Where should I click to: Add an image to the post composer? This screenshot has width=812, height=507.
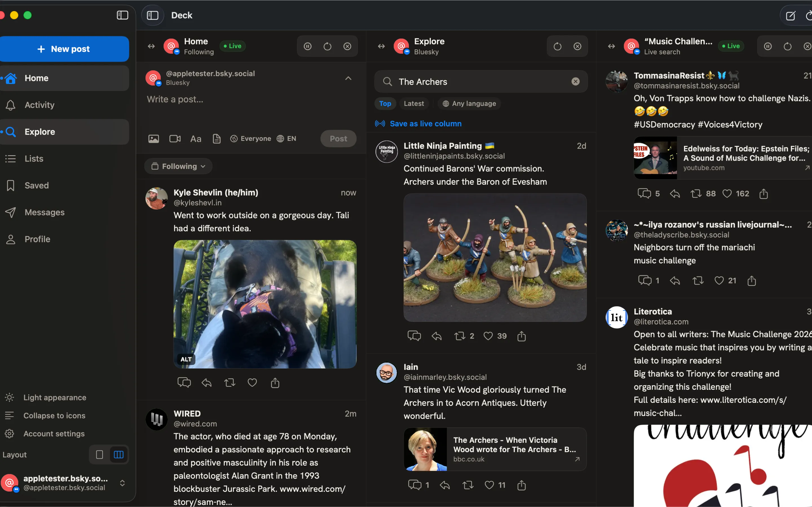(154, 139)
